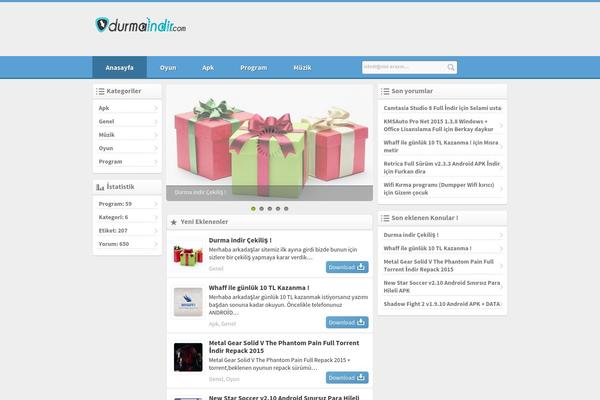Click chevron next to Etiket: 207 statistic
Viewport: 600px width, 400px height.
click(155, 231)
